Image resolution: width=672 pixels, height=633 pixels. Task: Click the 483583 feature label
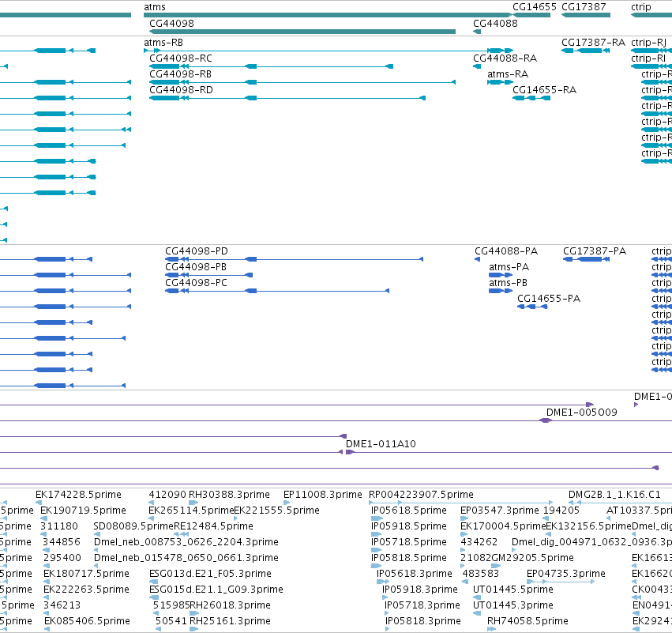click(x=480, y=574)
